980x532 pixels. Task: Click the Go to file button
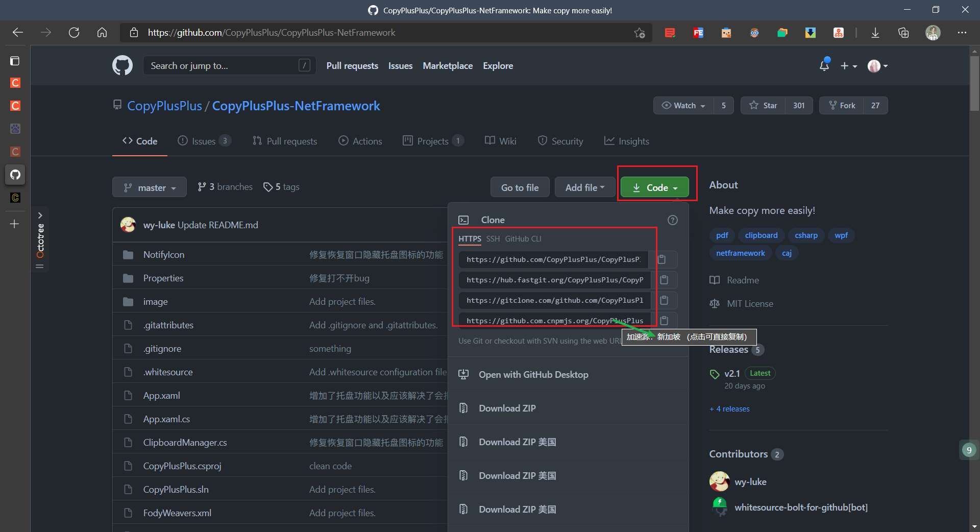520,187
